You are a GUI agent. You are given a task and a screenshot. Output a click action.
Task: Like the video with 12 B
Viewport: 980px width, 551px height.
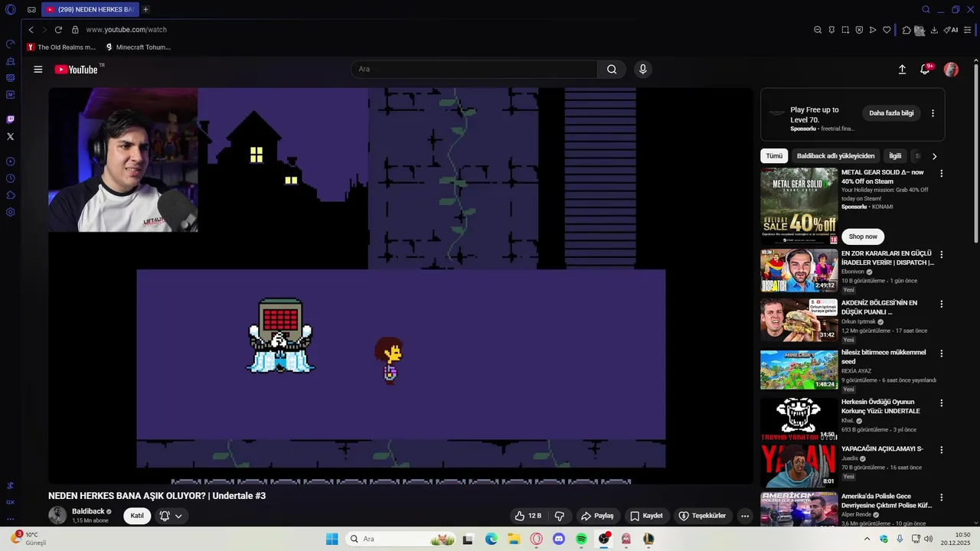coord(528,516)
